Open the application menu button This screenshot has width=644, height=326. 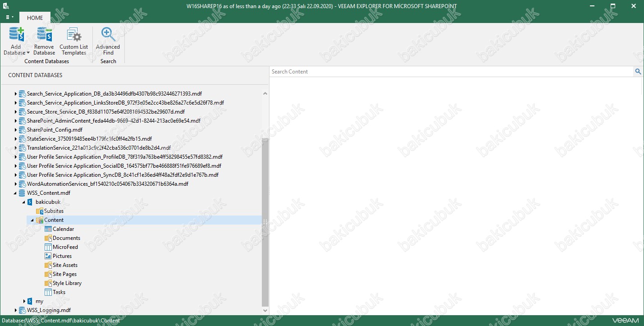9,17
